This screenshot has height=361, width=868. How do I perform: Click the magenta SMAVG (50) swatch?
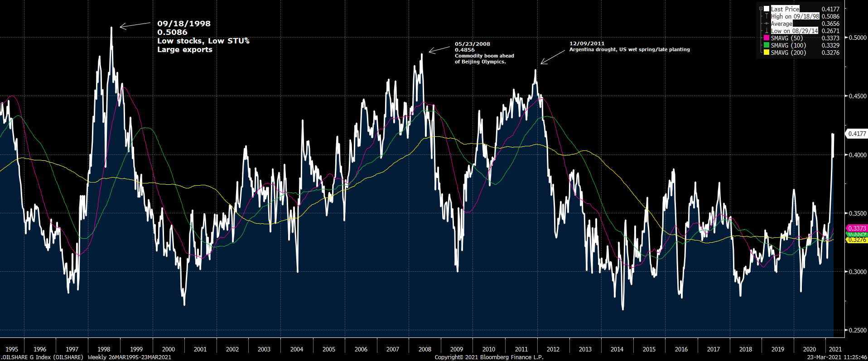(767, 38)
